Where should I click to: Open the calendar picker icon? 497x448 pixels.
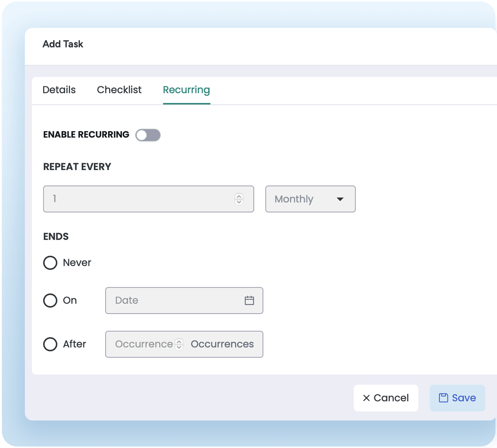coord(249,300)
